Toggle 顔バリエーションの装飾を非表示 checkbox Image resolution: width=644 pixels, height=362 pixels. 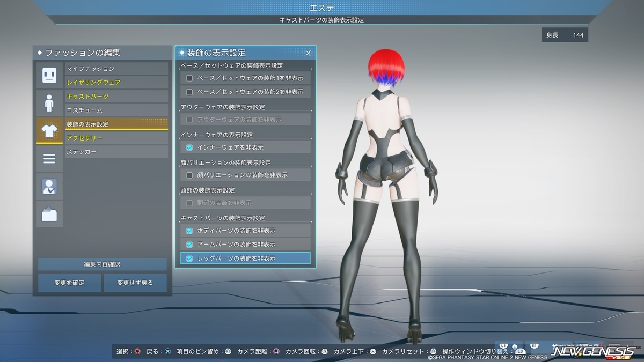[189, 175]
